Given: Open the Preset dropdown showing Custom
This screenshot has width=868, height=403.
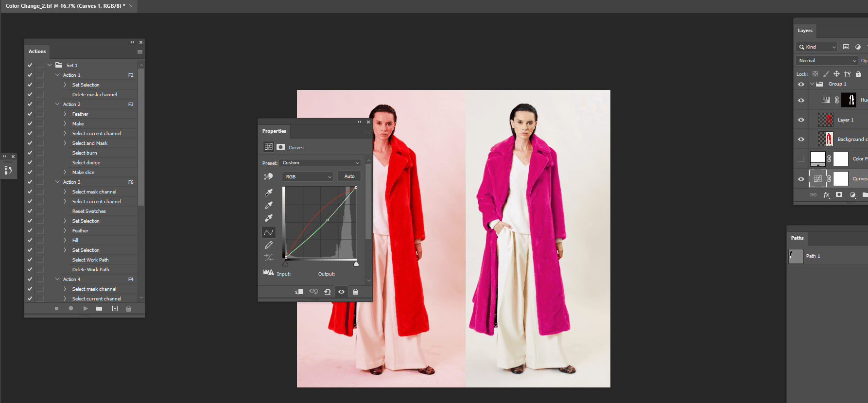Looking at the screenshot, I should pos(320,163).
